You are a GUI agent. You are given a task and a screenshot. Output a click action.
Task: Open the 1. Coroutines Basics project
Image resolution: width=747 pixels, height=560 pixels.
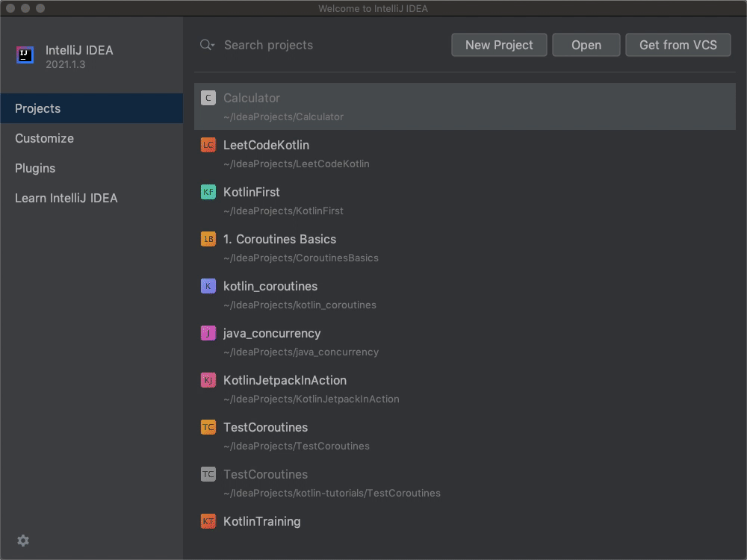[x=465, y=248]
